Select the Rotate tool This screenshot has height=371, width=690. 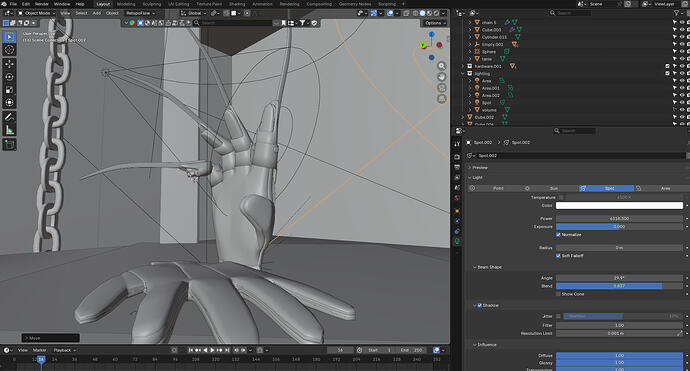click(9, 77)
